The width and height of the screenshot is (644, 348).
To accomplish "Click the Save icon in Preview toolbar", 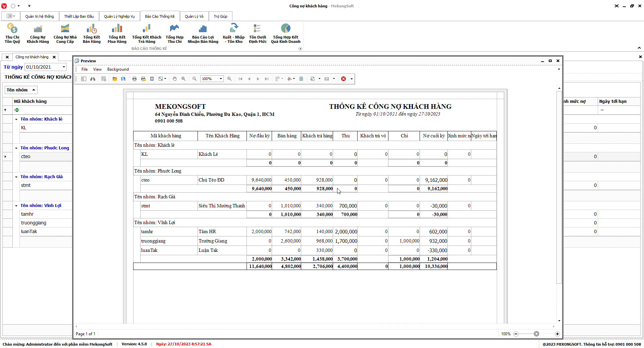I will [x=123, y=79].
